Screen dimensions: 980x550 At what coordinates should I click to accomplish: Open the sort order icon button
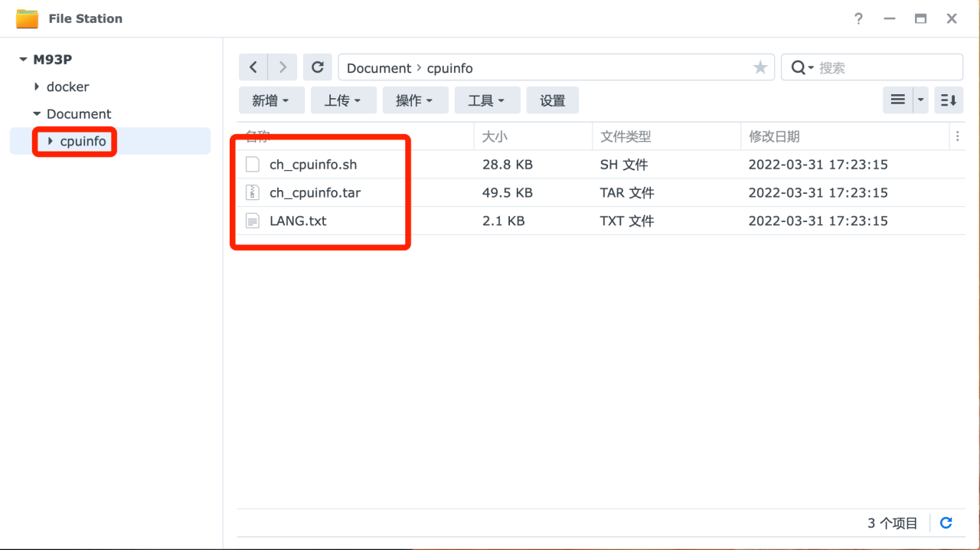948,100
